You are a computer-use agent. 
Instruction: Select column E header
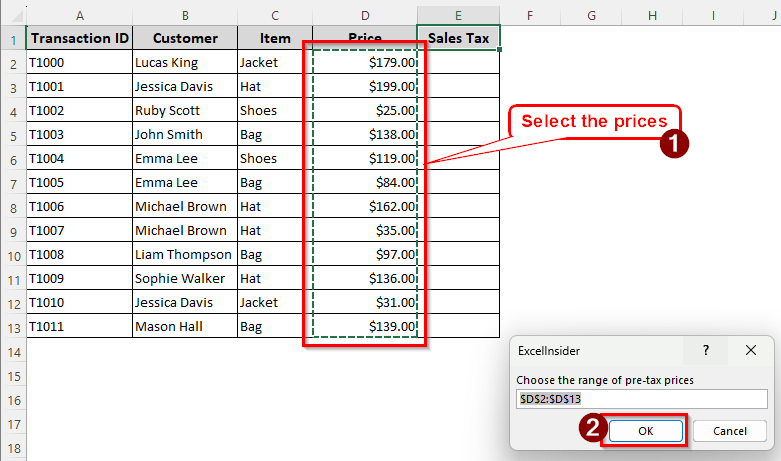(x=458, y=16)
